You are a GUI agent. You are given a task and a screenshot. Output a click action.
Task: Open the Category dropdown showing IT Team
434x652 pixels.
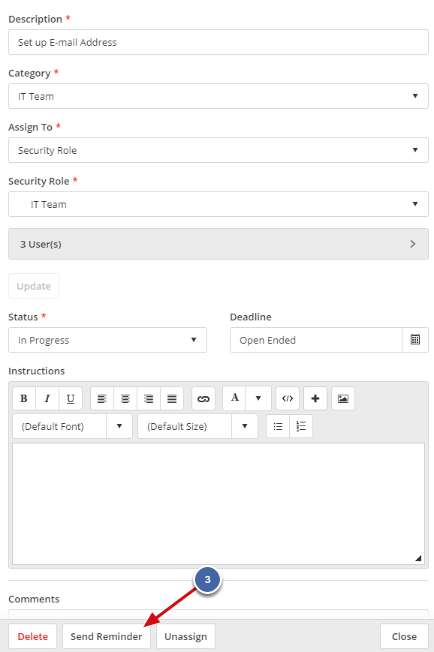(x=218, y=96)
